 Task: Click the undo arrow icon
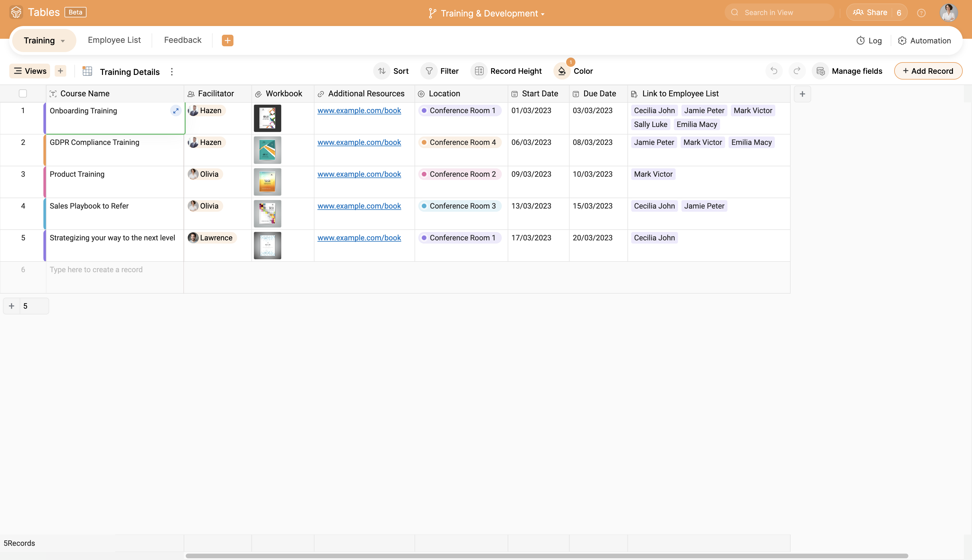[x=774, y=71]
